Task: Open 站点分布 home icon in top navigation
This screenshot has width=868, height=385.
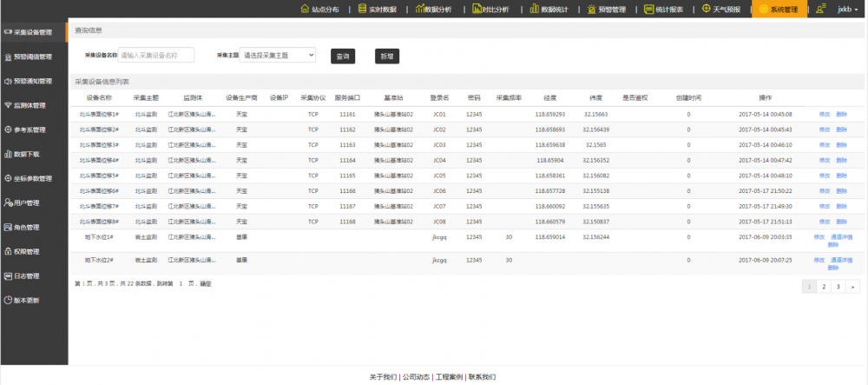Action: pyautogui.click(x=305, y=10)
